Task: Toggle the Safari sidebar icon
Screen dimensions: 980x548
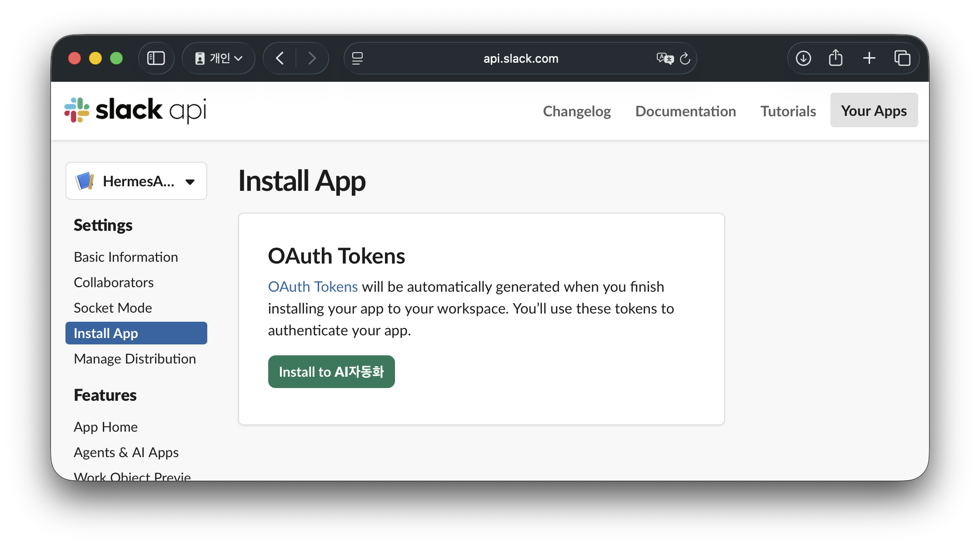Action: pyautogui.click(x=156, y=58)
